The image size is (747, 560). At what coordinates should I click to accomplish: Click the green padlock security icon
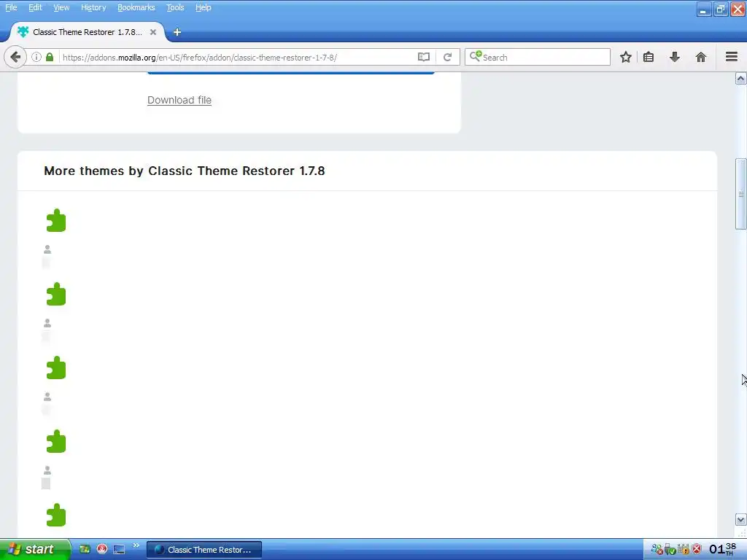point(49,57)
